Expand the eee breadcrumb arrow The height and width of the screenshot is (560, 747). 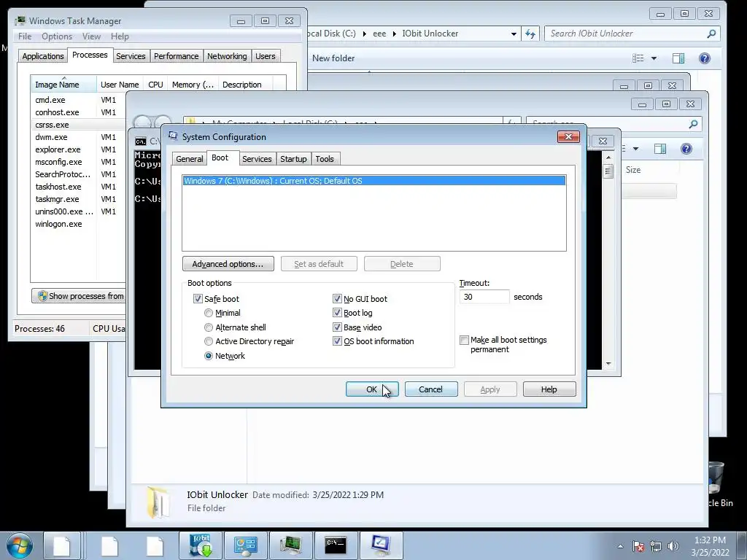click(395, 34)
